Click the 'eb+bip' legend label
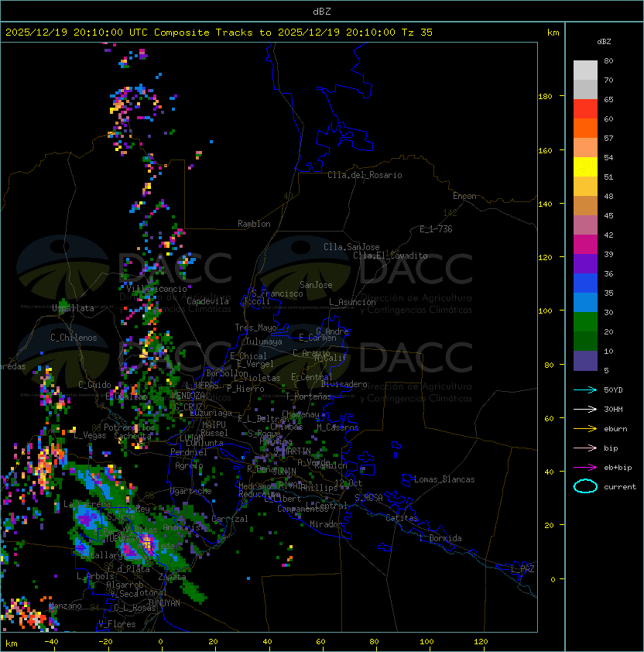644x652 pixels. click(x=618, y=468)
